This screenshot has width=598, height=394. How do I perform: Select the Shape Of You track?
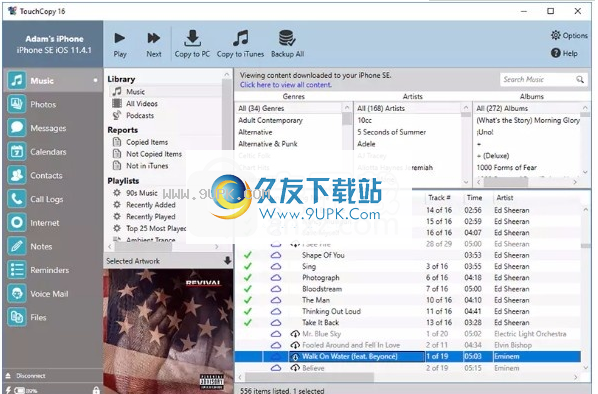pyautogui.click(x=323, y=255)
